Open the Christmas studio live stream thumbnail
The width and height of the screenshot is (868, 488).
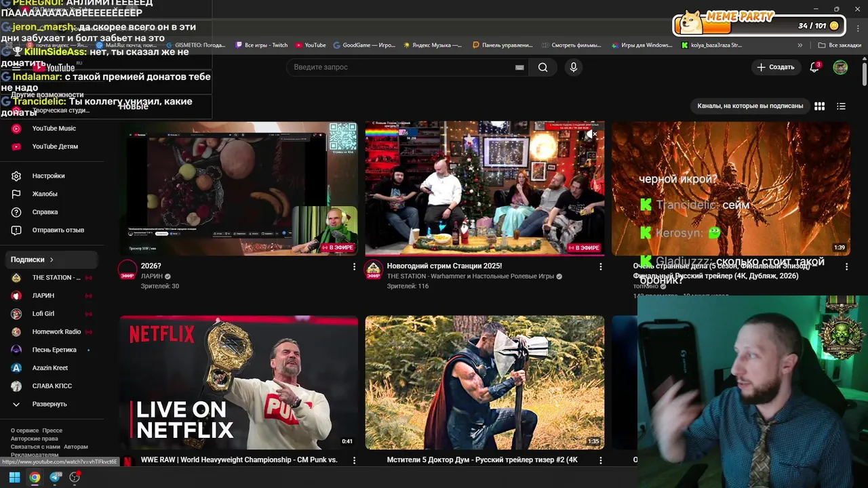pyautogui.click(x=485, y=188)
